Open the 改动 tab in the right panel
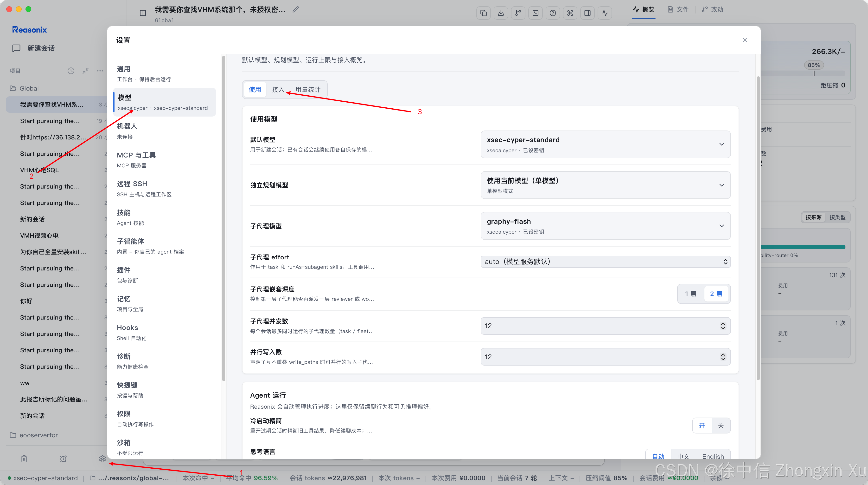The image size is (868, 485). [713, 9]
